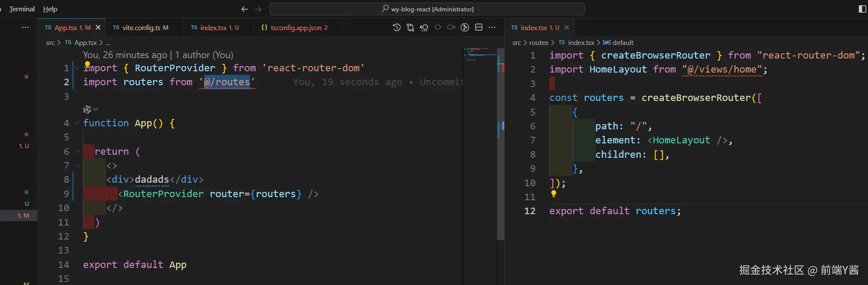
Task: Go forward with the right arrow
Action: tap(258, 9)
